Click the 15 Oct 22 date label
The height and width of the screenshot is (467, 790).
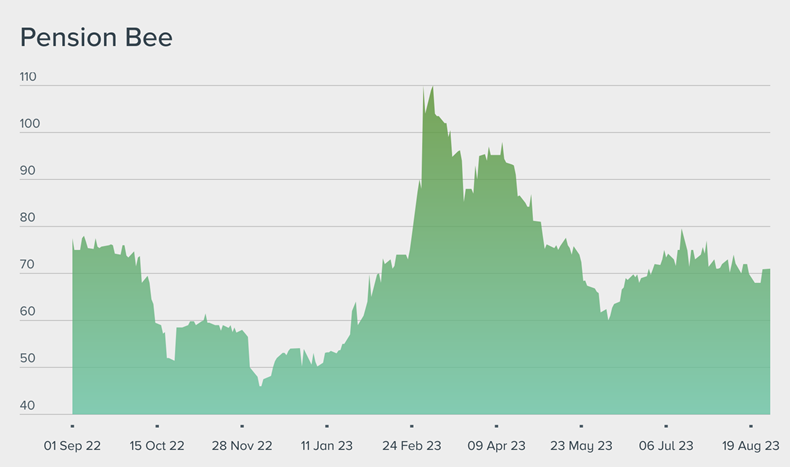(157, 446)
